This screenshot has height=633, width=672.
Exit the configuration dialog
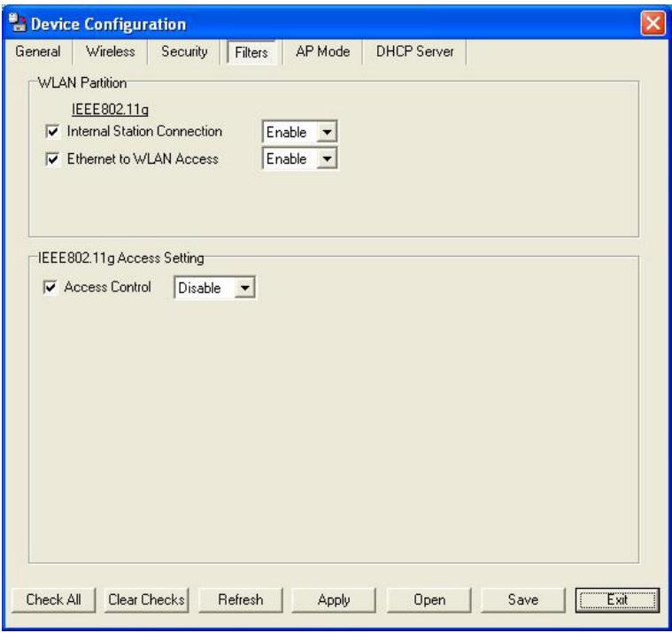click(x=617, y=599)
